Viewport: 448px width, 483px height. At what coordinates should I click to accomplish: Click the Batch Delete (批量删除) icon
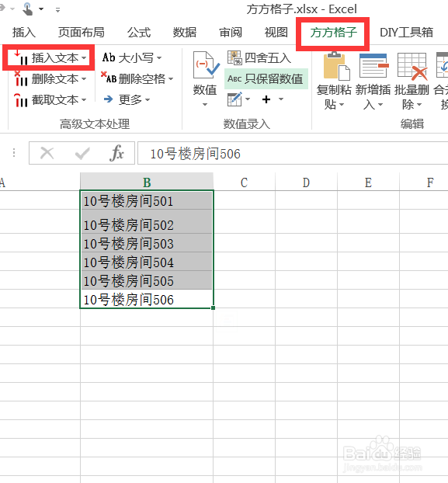point(412,66)
